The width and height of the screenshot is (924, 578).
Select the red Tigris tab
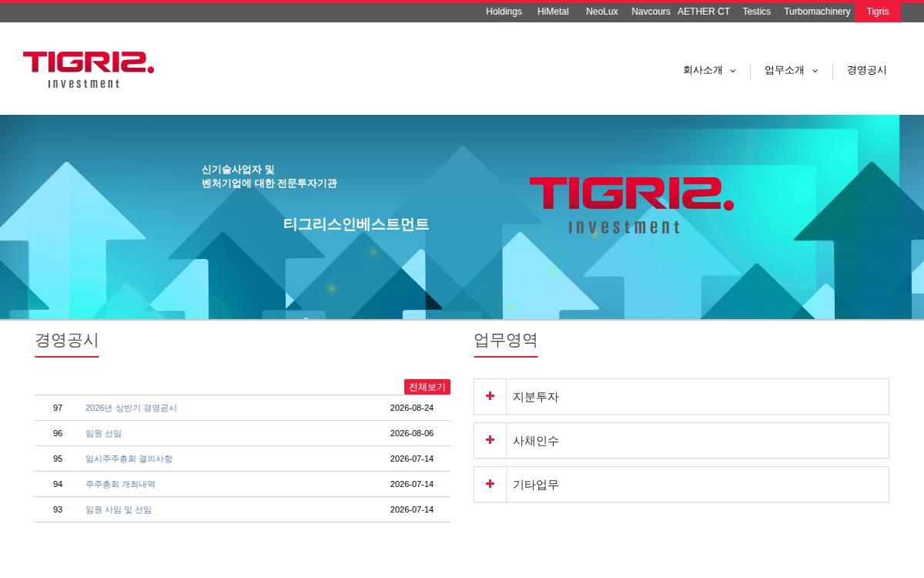pyautogui.click(x=877, y=12)
